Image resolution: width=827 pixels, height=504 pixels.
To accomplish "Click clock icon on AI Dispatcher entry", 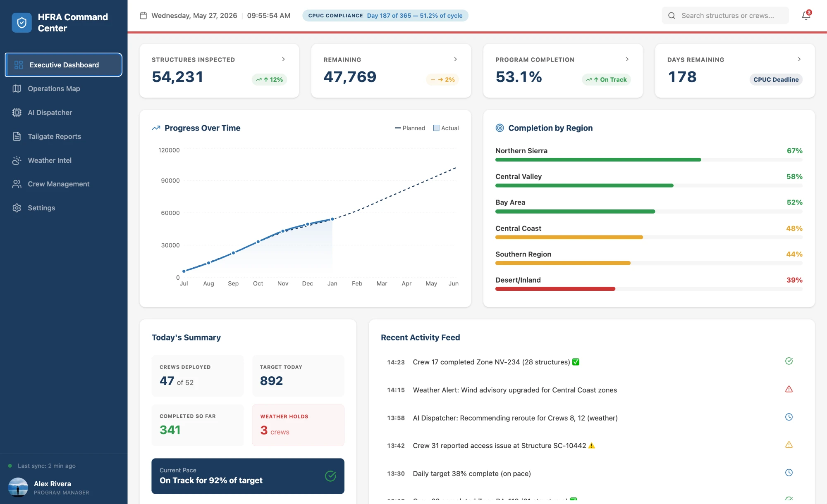I will point(789,417).
